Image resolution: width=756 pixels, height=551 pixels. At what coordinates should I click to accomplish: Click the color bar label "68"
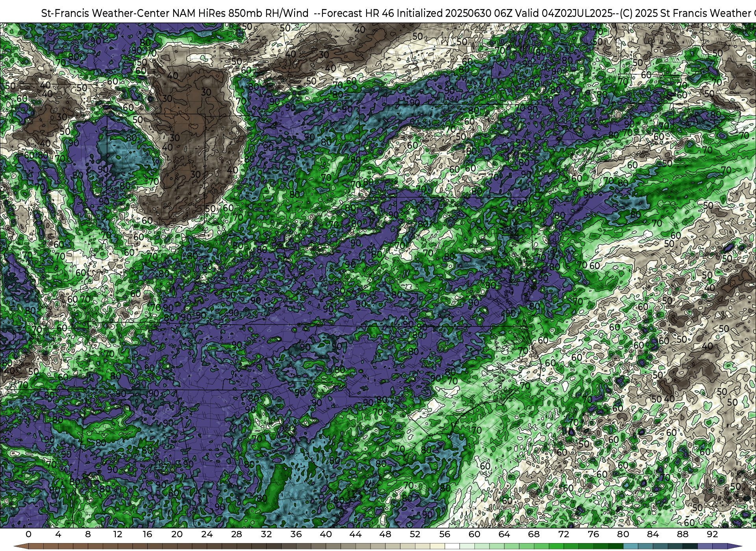(x=534, y=534)
